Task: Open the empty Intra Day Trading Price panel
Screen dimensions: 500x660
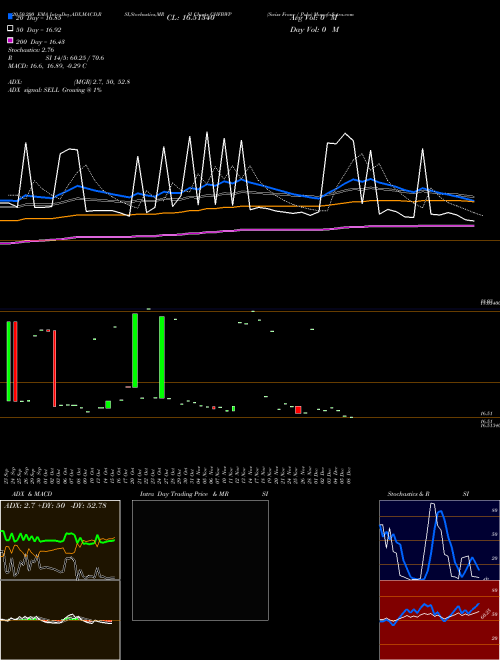Action: tap(200, 560)
